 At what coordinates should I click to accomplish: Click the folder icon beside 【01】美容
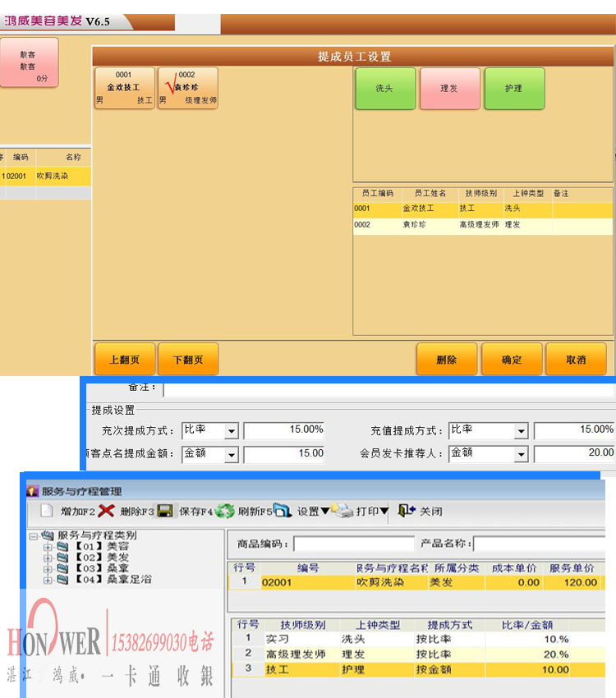coord(62,546)
